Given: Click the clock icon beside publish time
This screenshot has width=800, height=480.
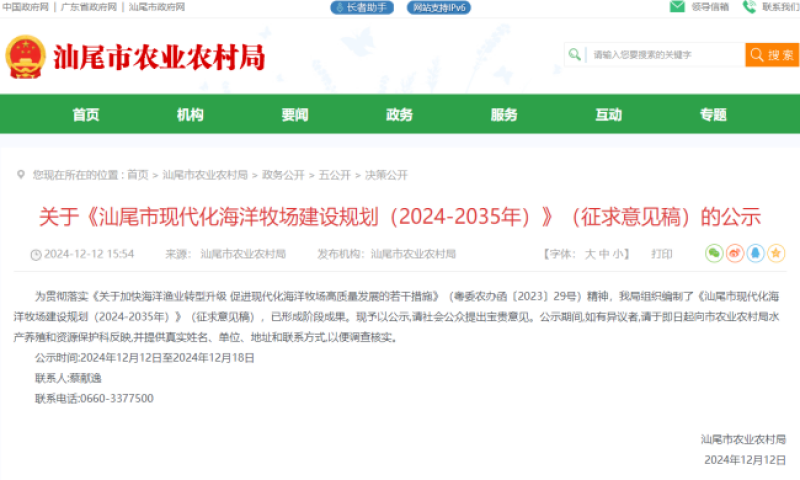Looking at the screenshot, I should tap(36, 255).
